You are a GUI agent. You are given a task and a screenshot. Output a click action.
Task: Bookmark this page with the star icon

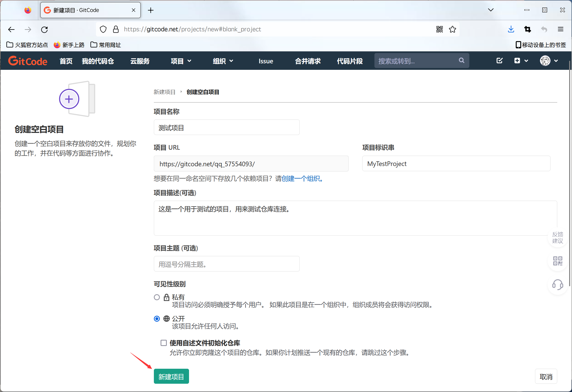pos(453,29)
